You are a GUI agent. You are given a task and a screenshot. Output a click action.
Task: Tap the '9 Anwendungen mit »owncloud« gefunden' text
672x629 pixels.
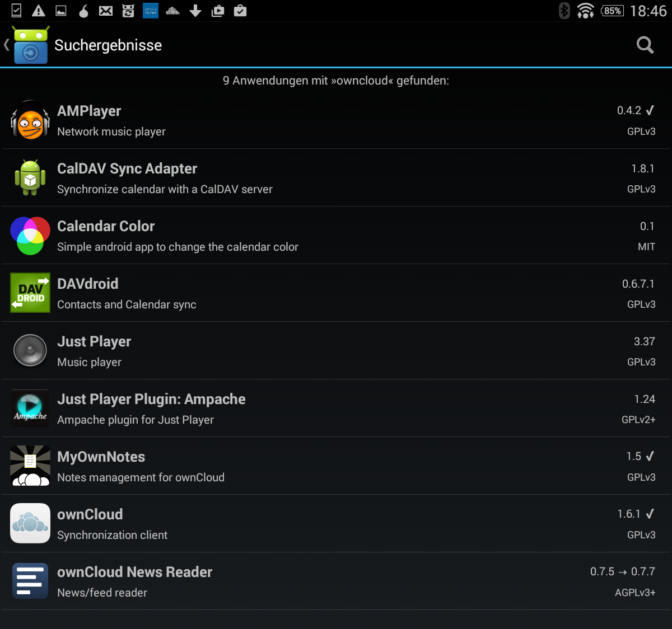[336, 81]
